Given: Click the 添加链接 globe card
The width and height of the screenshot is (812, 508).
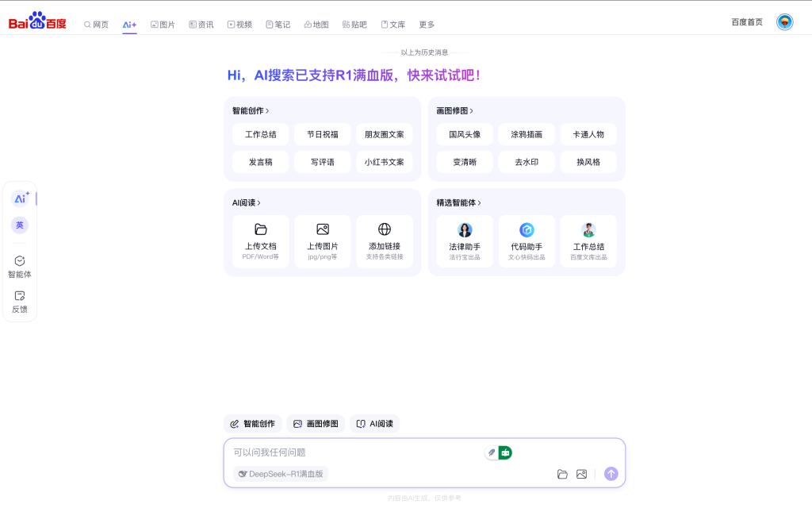Looking at the screenshot, I should tap(385, 241).
